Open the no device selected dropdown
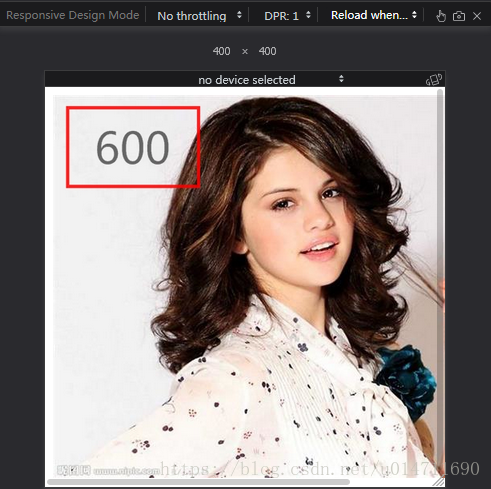The width and height of the screenshot is (491, 489). 271,80
